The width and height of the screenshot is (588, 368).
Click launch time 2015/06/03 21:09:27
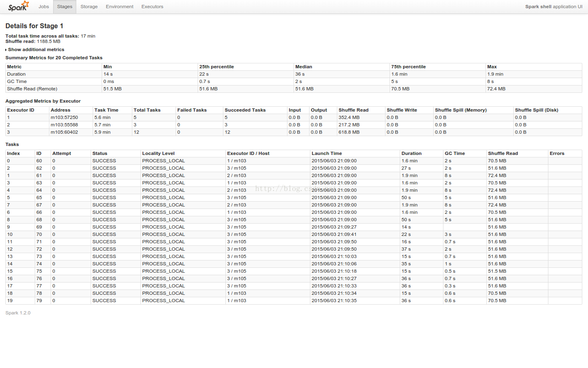point(334,227)
